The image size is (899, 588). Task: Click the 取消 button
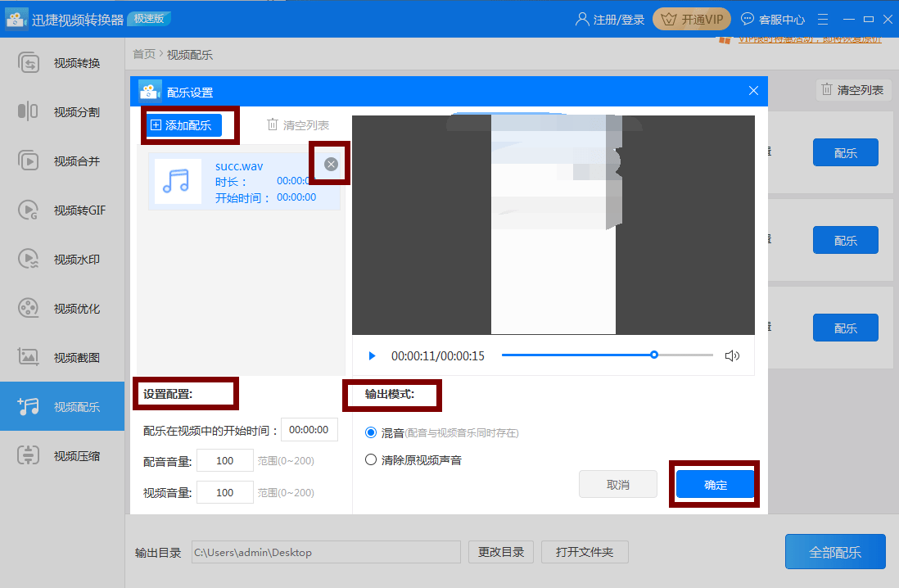(x=618, y=484)
